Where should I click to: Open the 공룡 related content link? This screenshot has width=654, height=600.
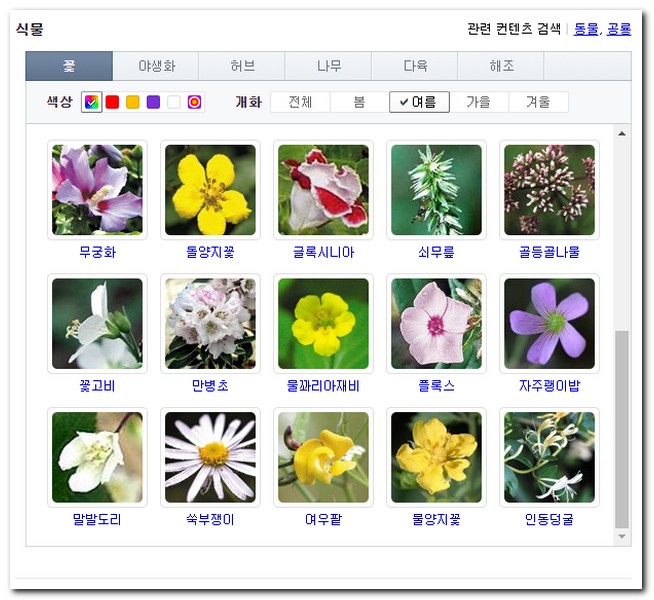pyautogui.click(x=619, y=29)
